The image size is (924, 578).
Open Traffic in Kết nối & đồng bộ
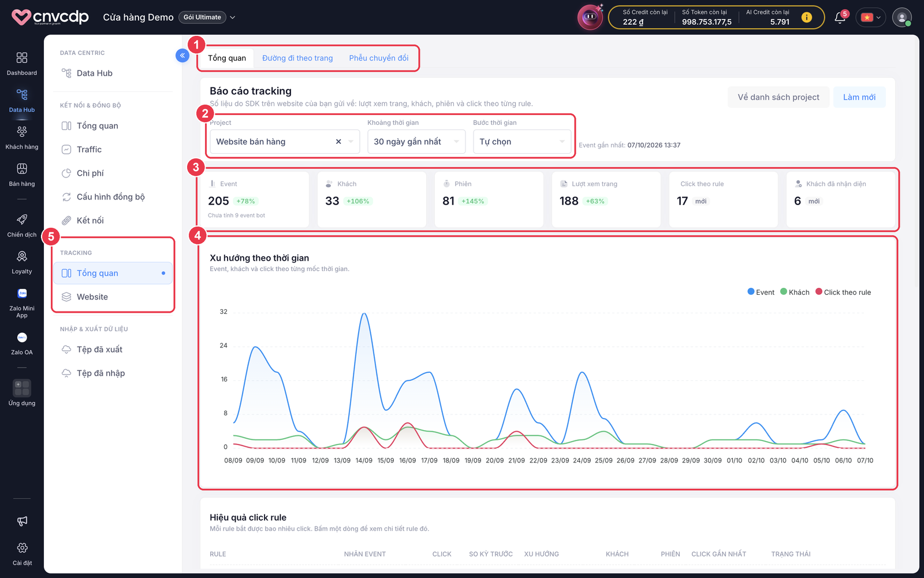point(113,149)
